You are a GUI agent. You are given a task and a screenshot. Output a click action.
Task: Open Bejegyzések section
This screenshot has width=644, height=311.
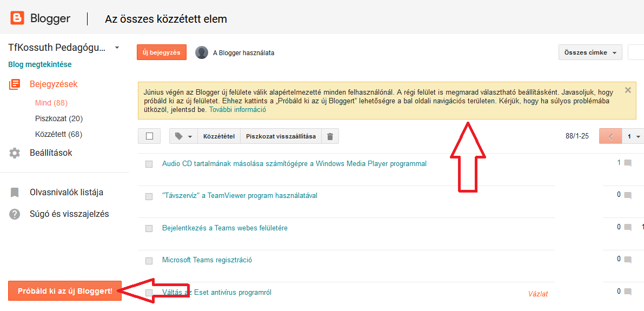click(x=54, y=84)
